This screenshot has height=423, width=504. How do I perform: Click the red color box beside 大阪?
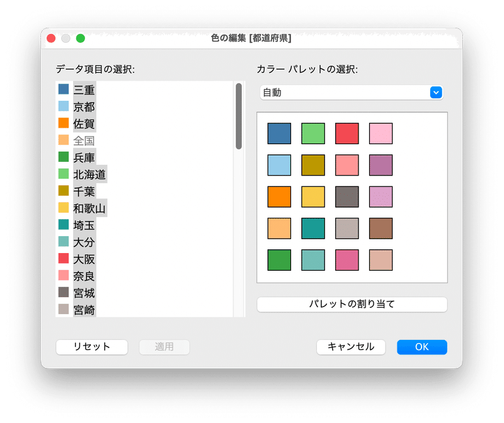point(64,258)
